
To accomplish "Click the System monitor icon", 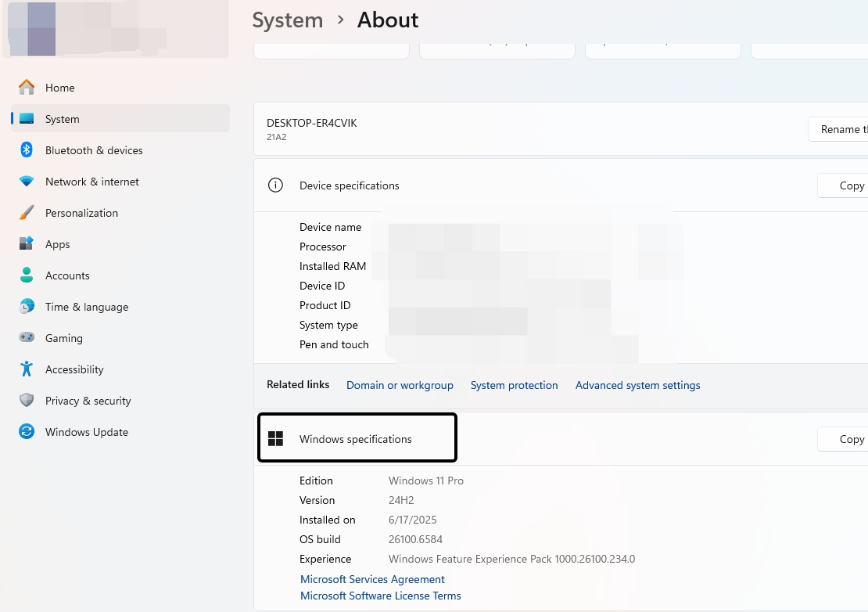I will tap(26, 118).
